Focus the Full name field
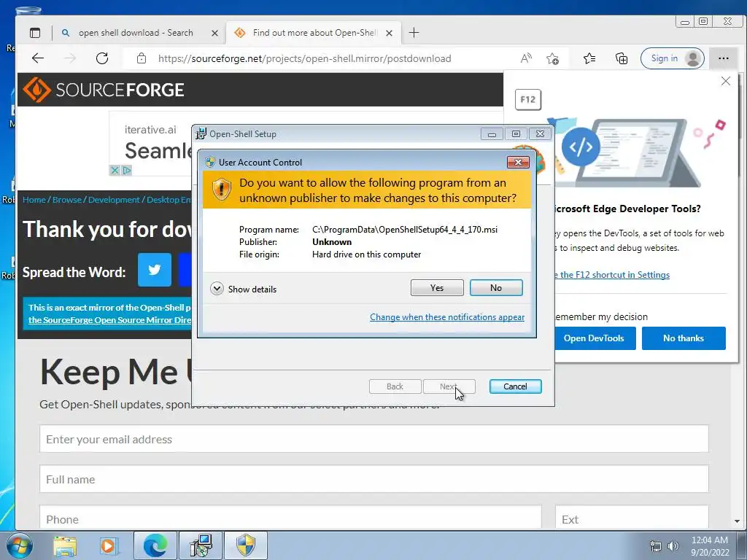This screenshot has height=560, width=747. pos(374,479)
